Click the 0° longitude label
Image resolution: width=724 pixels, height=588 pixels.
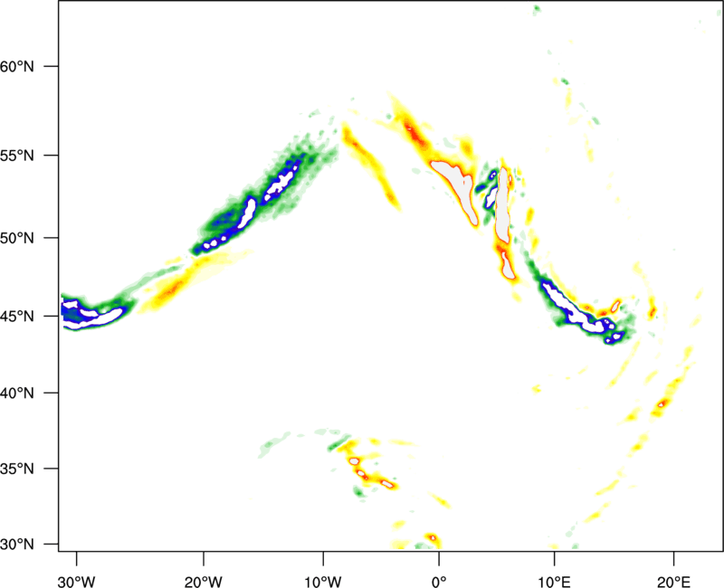[439, 582]
